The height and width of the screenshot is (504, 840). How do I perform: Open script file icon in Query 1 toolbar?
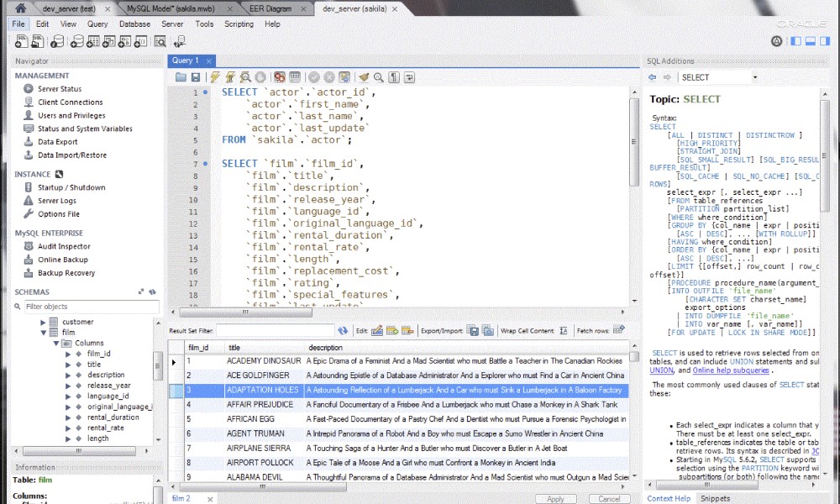click(181, 77)
